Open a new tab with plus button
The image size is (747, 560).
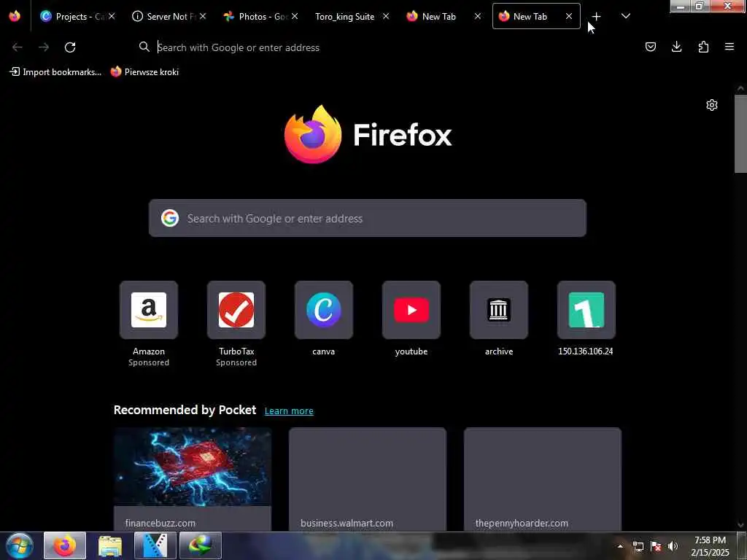[596, 17]
